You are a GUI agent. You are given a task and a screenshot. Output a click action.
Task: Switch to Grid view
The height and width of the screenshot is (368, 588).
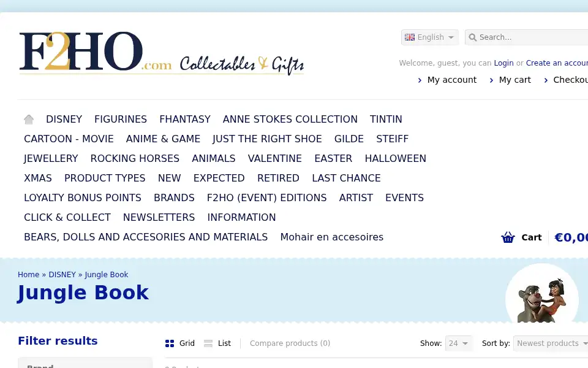point(180,343)
